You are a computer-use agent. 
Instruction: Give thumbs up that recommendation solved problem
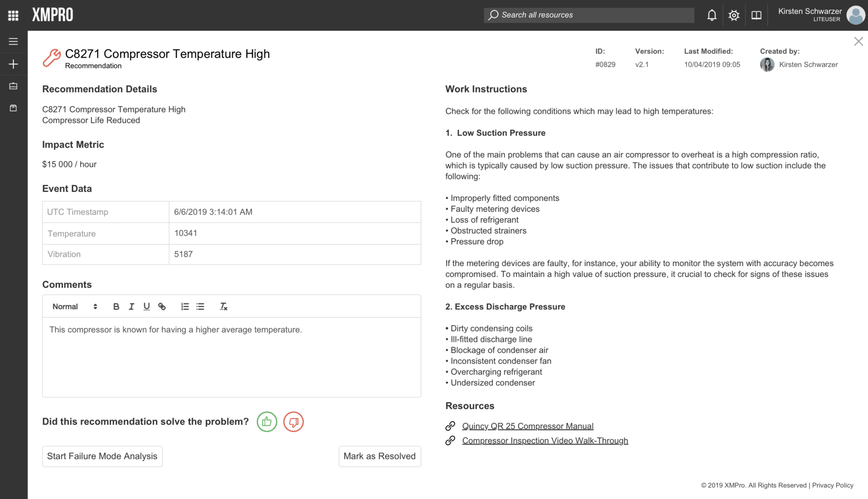[267, 422]
